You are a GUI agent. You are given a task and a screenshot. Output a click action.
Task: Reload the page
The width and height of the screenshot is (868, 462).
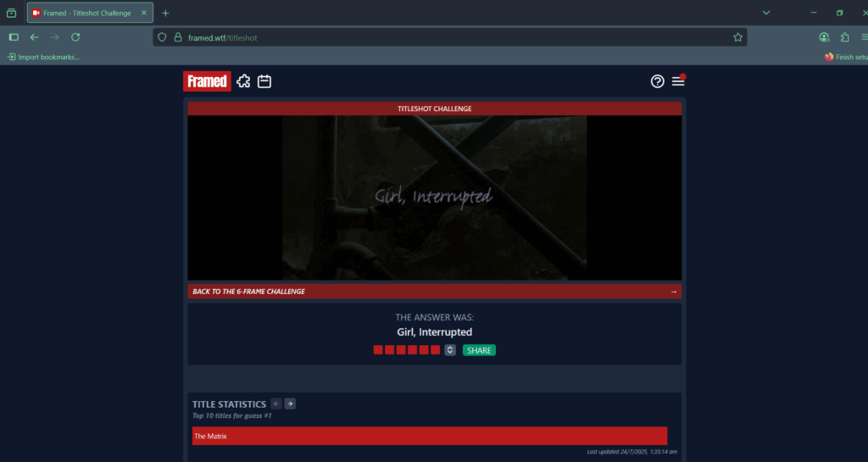tap(75, 37)
